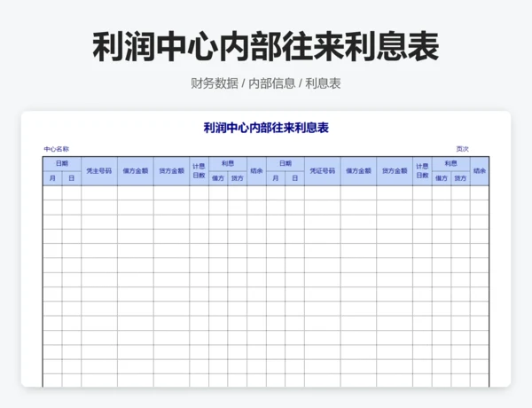Select 贷方 under the left 利息 header
Screen dimensions: 532x408
(x=237, y=178)
